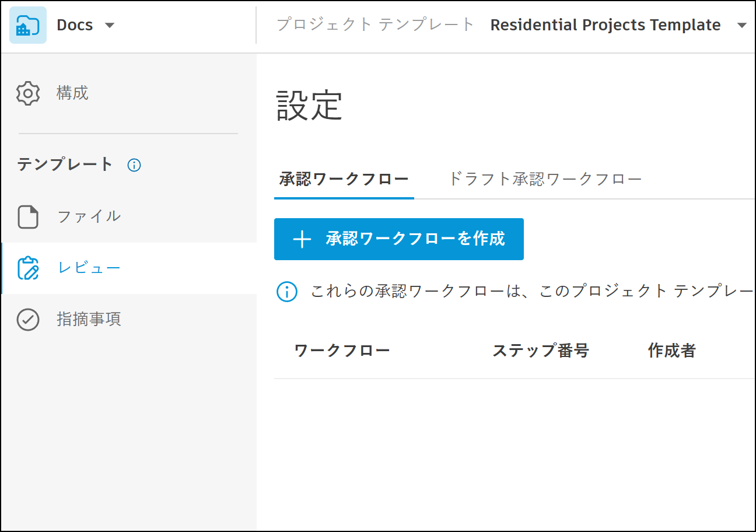Switch to the 承認ワークフロー tab
756x532 pixels.
click(x=344, y=179)
